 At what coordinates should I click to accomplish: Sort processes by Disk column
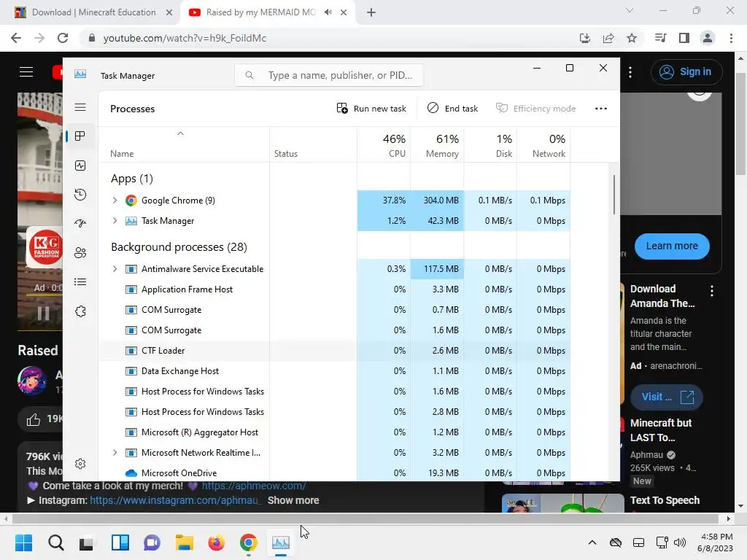click(491, 145)
